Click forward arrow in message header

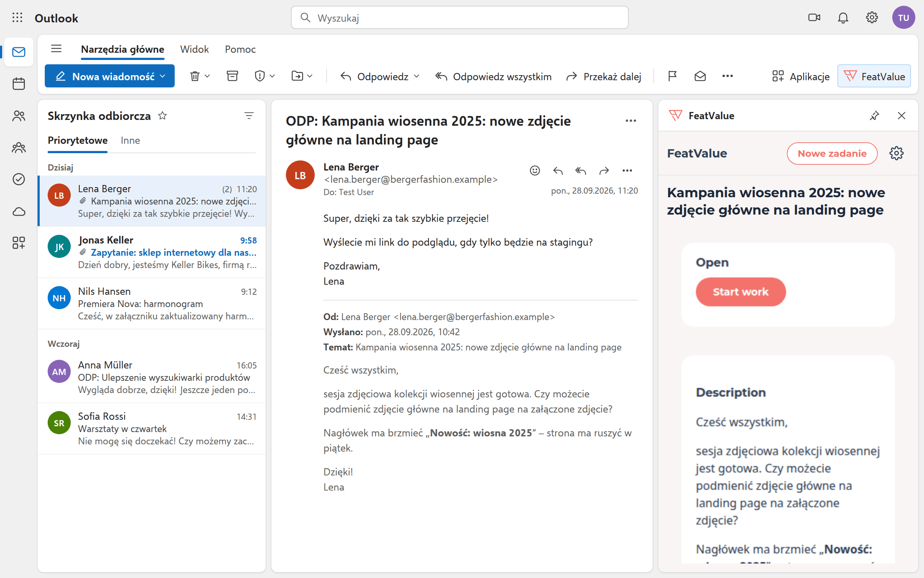[x=604, y=171]
